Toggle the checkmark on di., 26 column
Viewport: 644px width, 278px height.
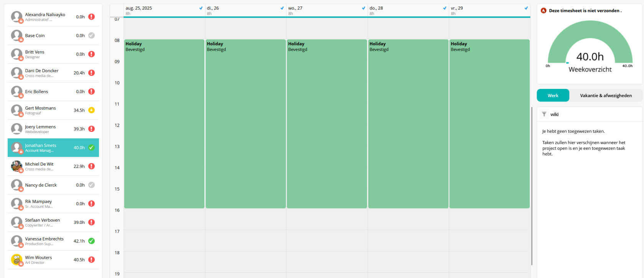pos(282,8)
